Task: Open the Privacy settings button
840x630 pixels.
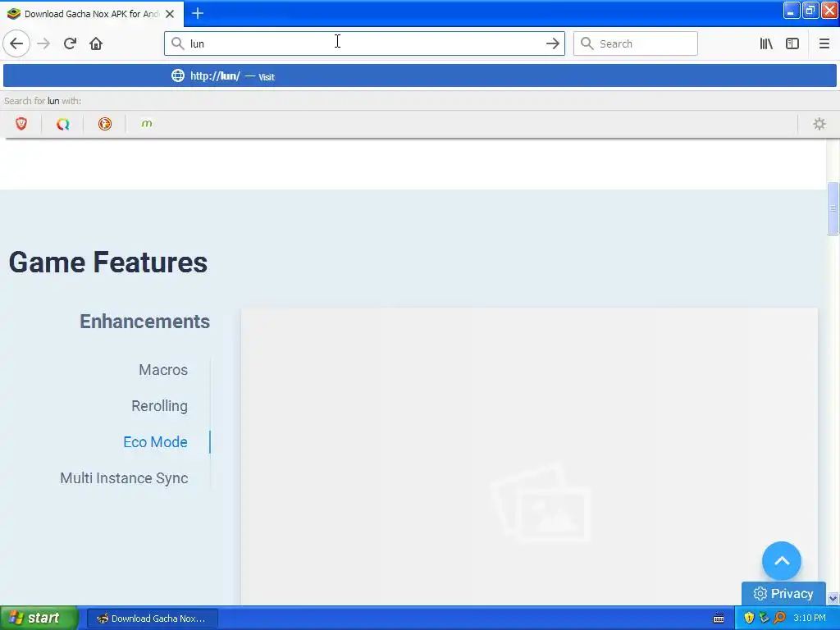Action: click(783, 594)
